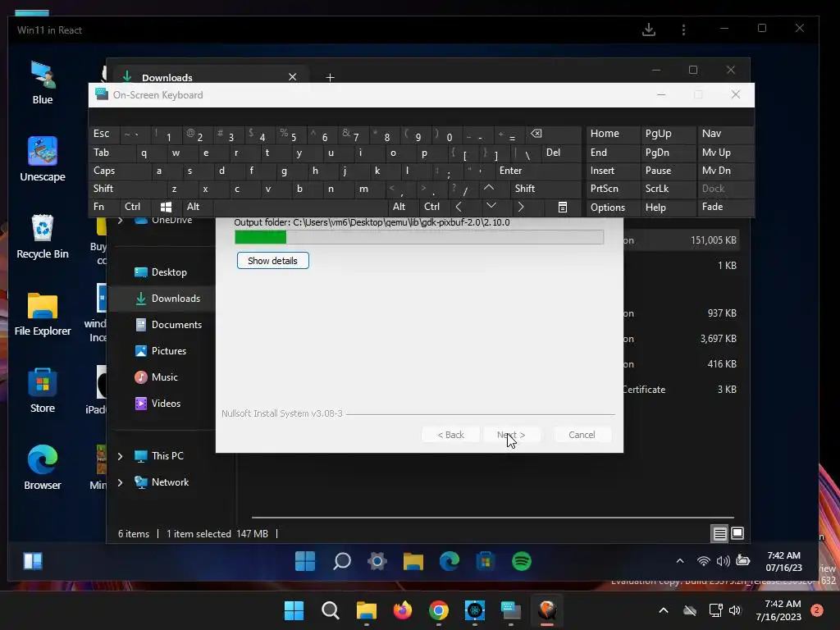This screenshot has height=630, width=840.
Task: Click Show details in installer
Action: click(272, 261)
